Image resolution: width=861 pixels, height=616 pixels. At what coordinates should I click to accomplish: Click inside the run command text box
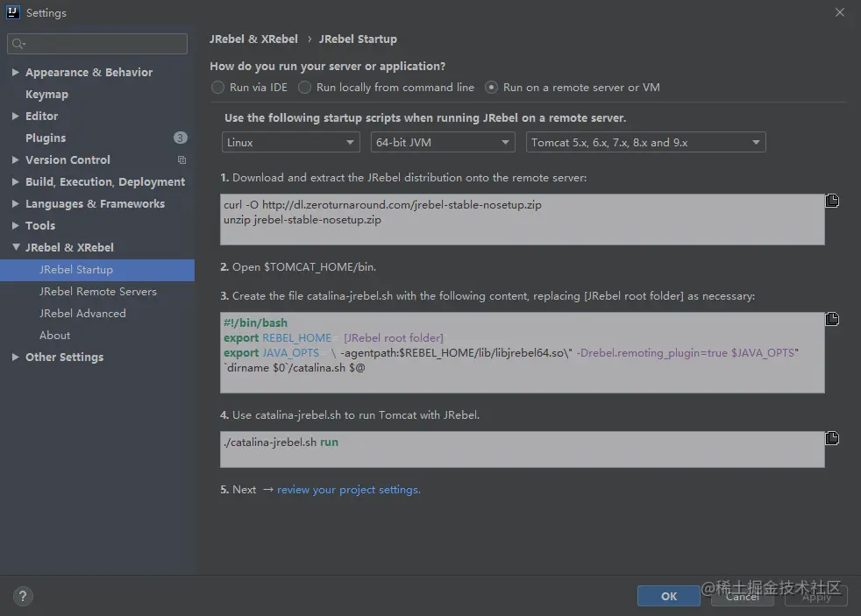(523, 450)
